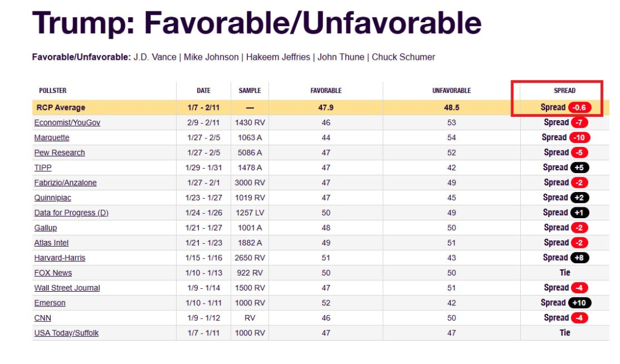Screen dimensions: 620x364
Task: Open the USA Today/Suffolk poll link
Action: tap(66, 333)
